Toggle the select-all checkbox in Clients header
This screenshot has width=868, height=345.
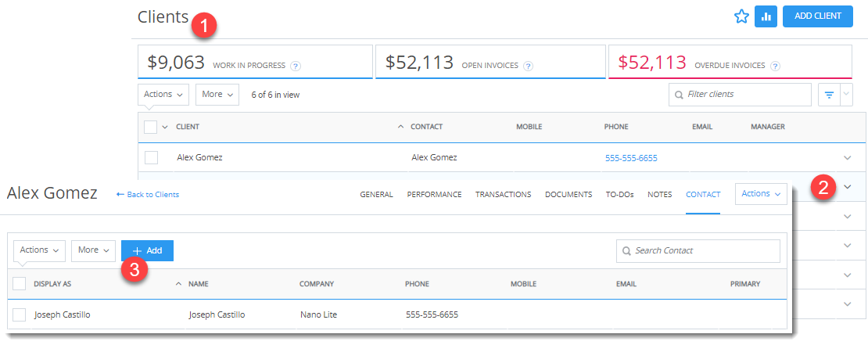(x=151, y=127)
